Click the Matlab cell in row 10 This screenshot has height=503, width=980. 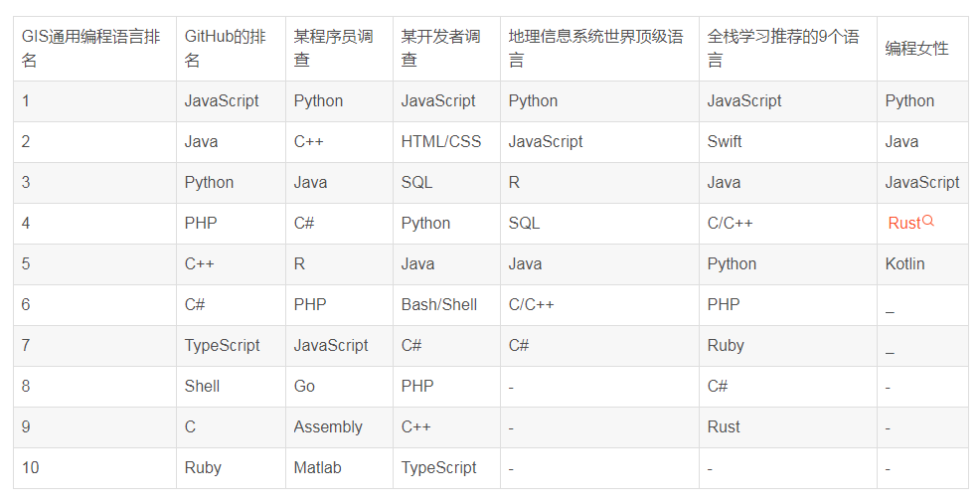coord(339,468)
